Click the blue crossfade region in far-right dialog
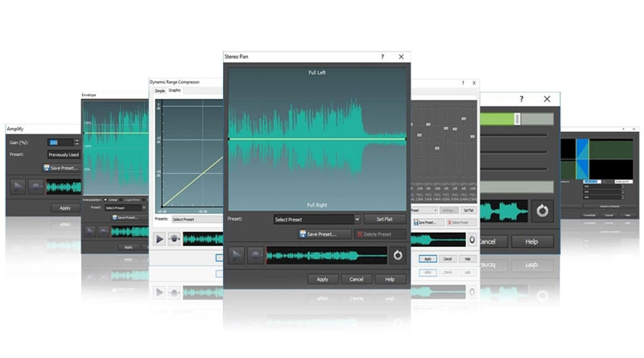644x358 pixels. click(x=582, y=159)
